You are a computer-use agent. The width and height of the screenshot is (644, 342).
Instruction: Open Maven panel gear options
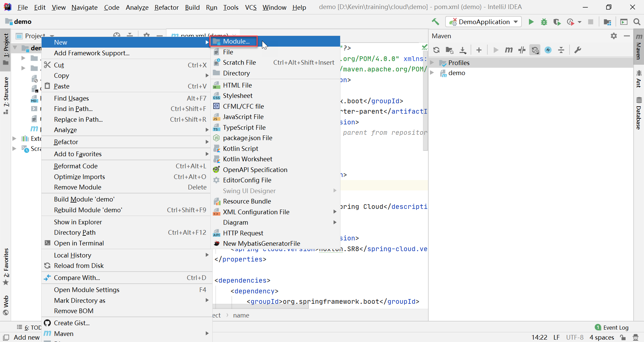click(614, 36)
